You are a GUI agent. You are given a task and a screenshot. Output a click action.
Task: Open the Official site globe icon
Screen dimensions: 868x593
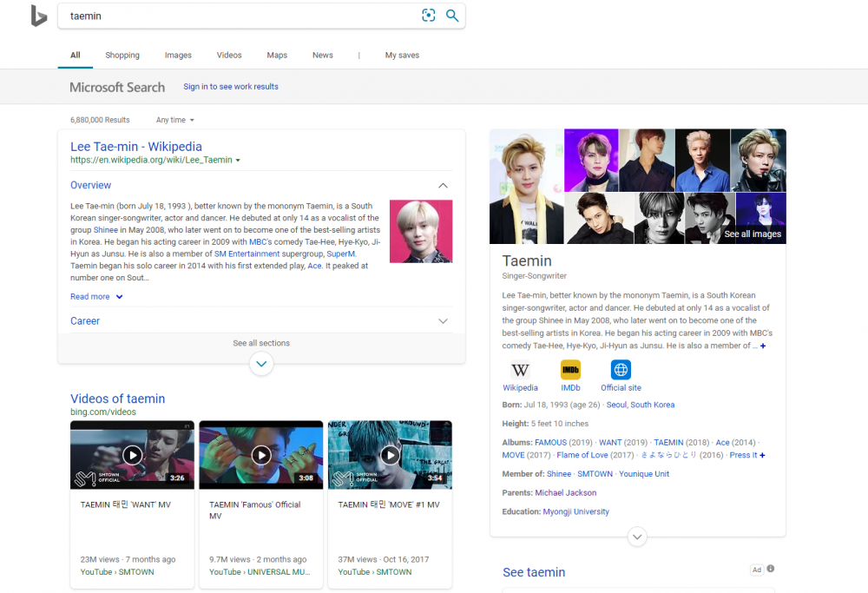click(621, 370)
